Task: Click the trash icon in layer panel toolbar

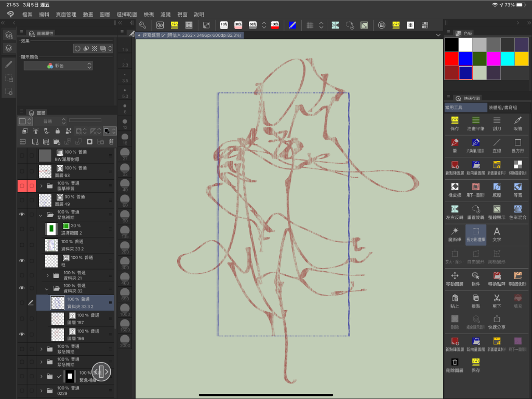Action: (111, 141)
